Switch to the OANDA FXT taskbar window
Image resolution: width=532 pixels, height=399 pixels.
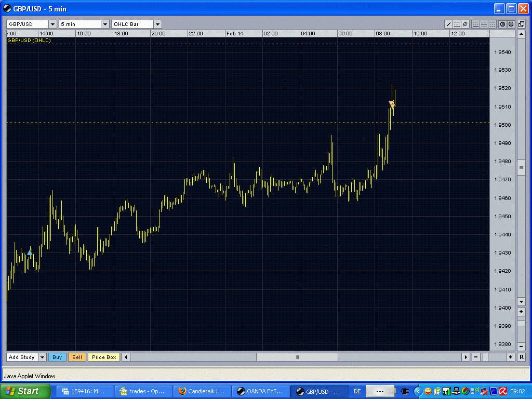pyautogui.click(x=261, y=391)
